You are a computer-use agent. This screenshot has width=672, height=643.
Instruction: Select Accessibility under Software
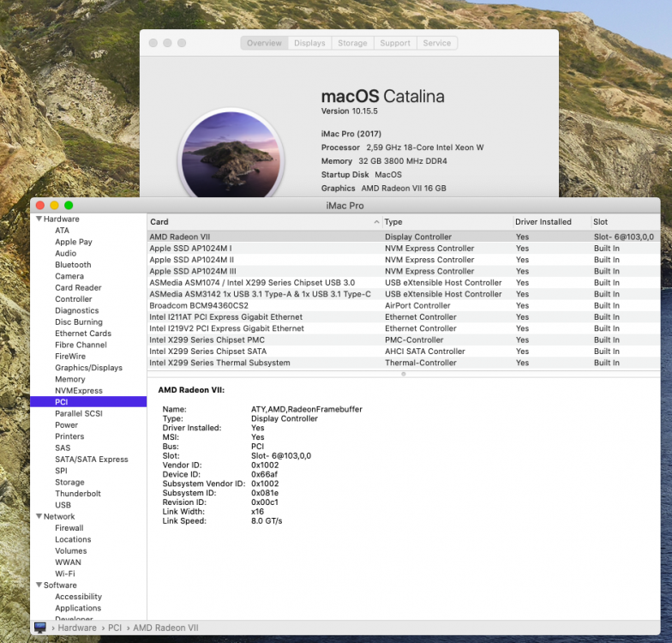(79, 597)
